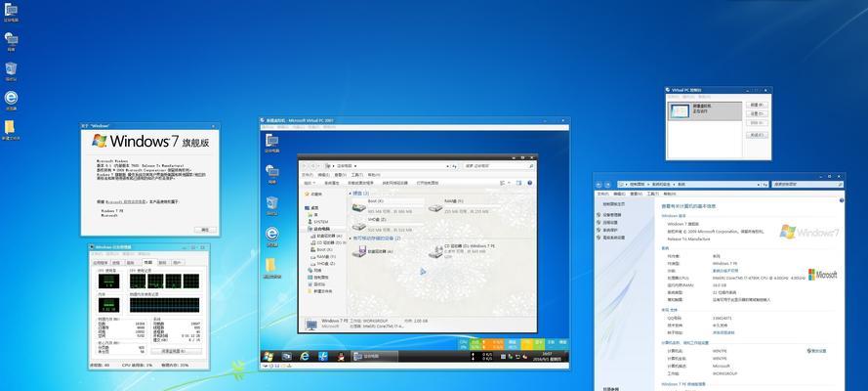Click the e browser icon inside Virtual PC desktop
Screen dimensions: 868x391
(x=271, y=235)
